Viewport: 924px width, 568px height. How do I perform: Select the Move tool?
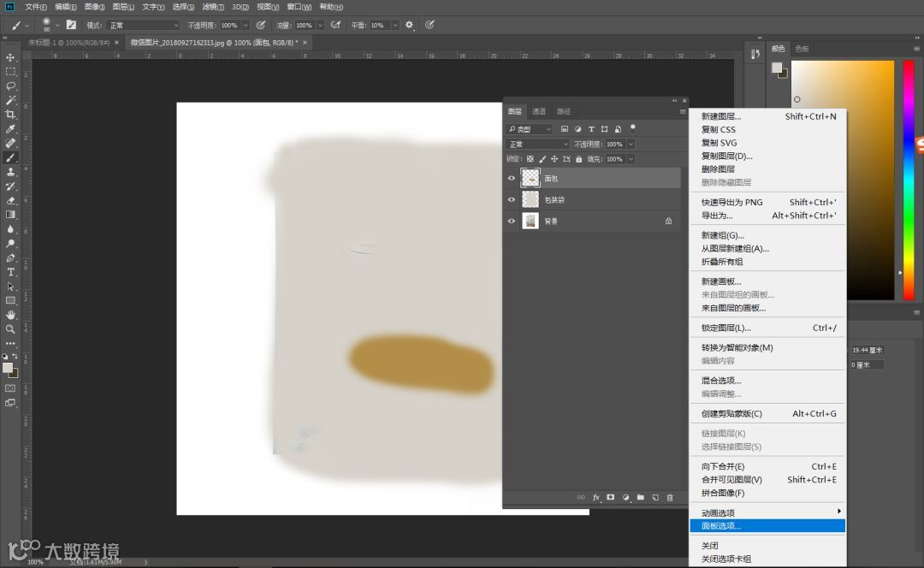pos(10,57)
